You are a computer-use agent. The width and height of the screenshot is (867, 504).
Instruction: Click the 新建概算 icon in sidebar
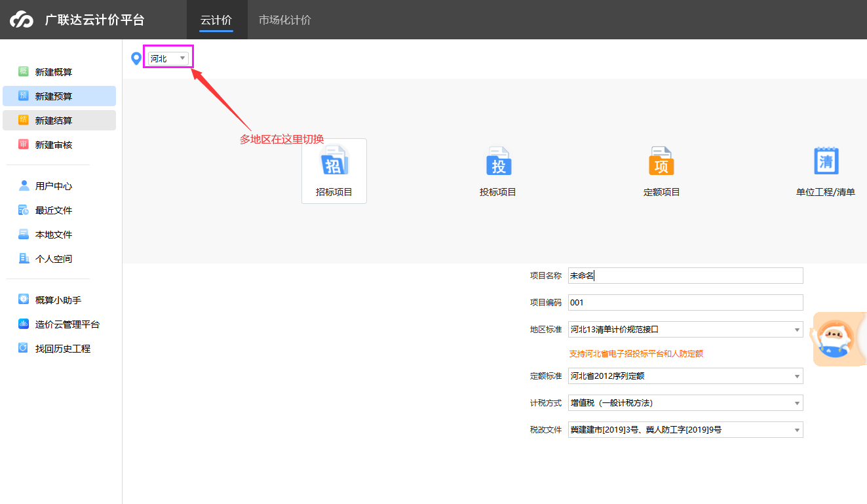[24, 71]
